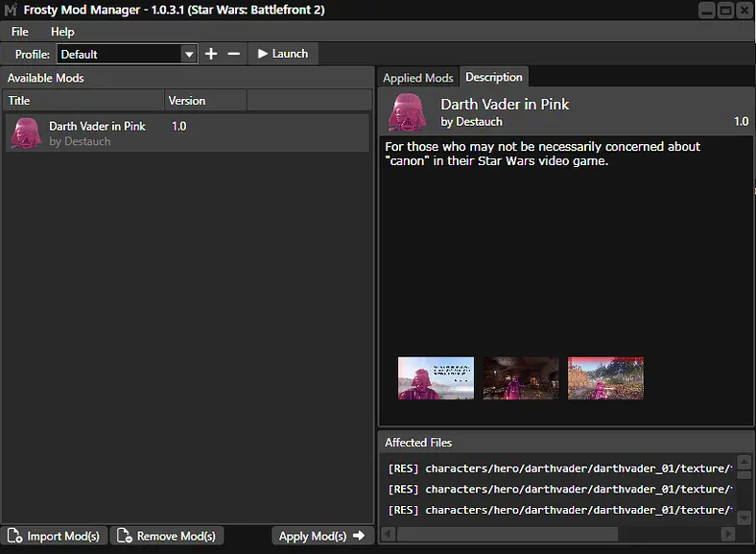Open the File menu
This screenshot has width=756, height=554.
(20, 32)
